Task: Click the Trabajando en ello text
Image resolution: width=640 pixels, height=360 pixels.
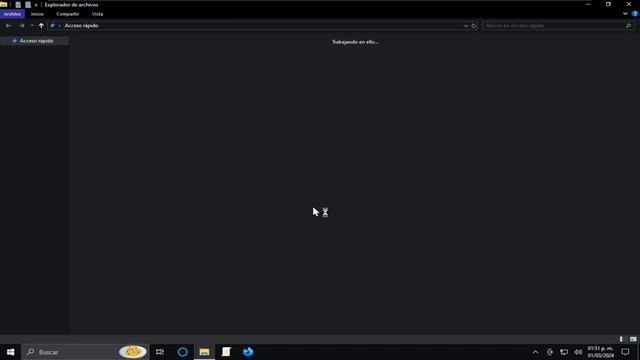Action: pos(355,42)
